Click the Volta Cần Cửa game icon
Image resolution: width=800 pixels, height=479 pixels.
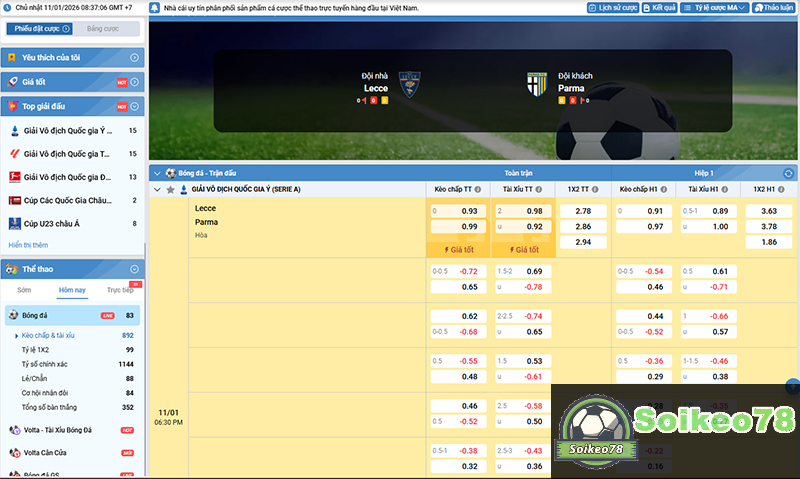[14, 452]
